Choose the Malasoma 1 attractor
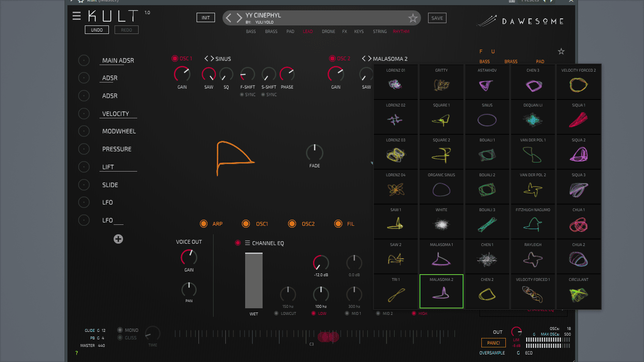 [x=442, y=256]
